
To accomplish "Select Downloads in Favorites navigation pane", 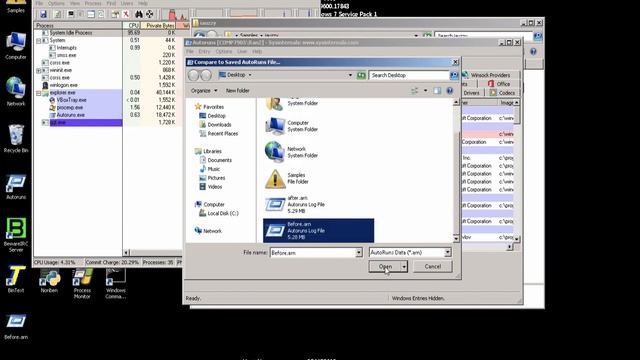I will pyautogui.click(x=216, y=125).
